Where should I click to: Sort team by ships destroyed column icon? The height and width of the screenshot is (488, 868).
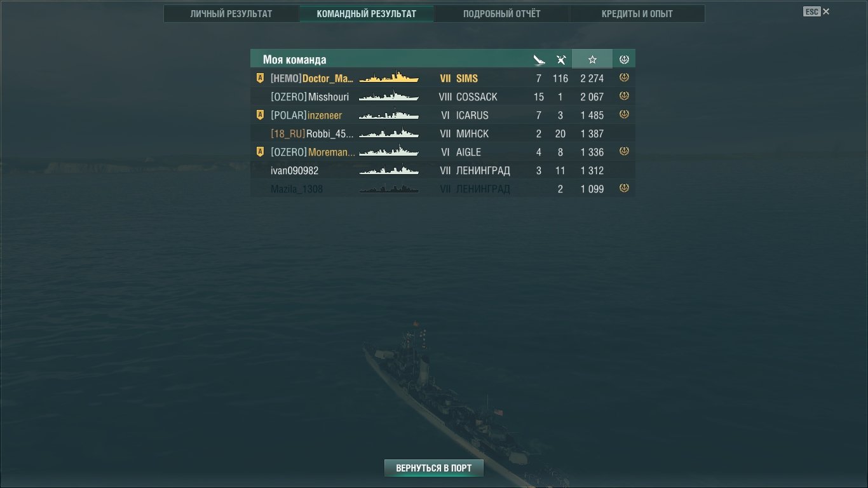(539, 60)
